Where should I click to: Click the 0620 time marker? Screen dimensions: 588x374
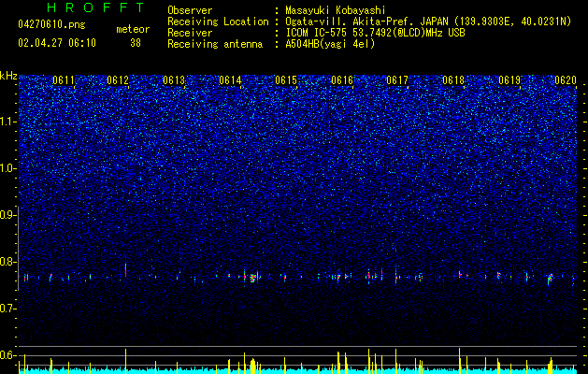(x=566, y=80)
